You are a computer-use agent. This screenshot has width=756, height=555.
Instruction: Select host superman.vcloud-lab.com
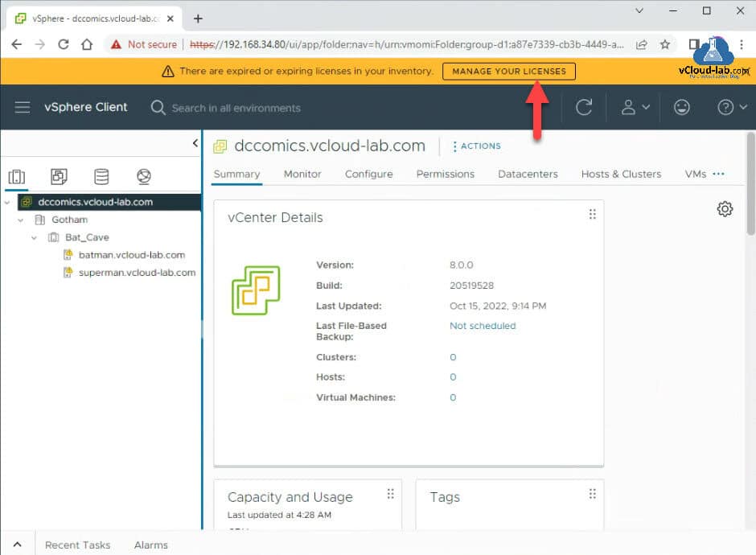[137, 273]
